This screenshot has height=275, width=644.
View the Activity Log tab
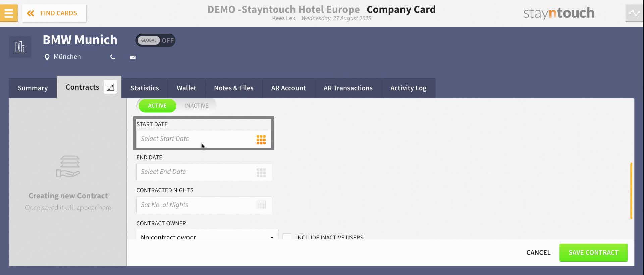tap(409, 88)
